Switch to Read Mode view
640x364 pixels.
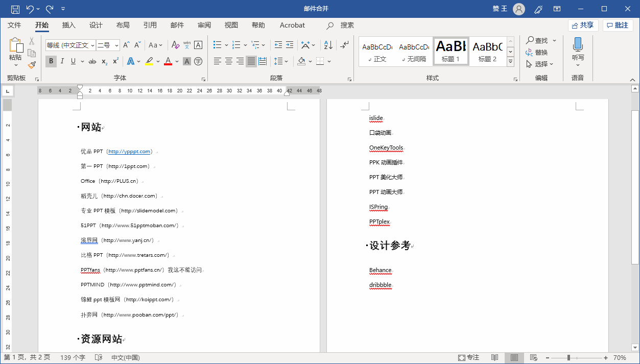pyautogui.click(x=494, y=358)
